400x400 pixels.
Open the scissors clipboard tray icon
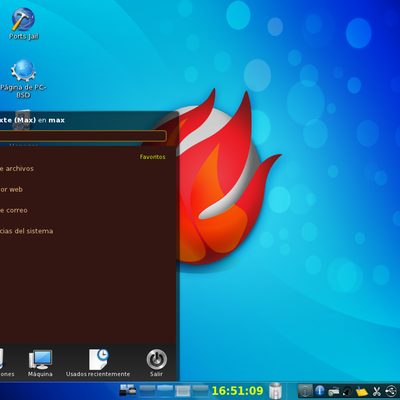point(376,391)
